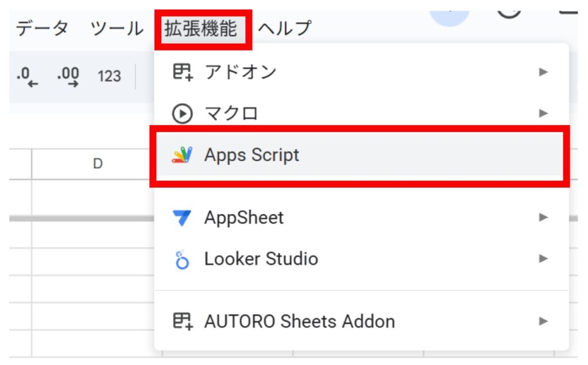Image resolution: width=588 pixels, height=365 pixels.
Task: Open the 123 number format options
Action: (x=109, y=76)
